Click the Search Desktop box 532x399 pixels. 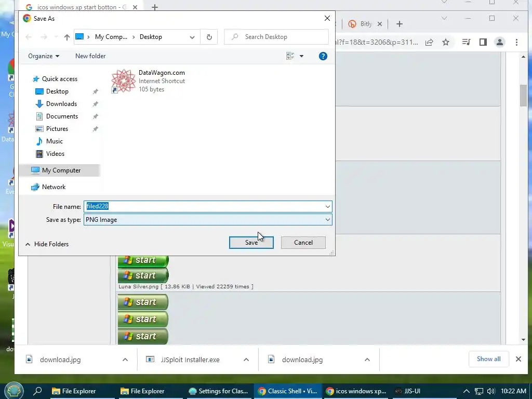tap(276, 37)
